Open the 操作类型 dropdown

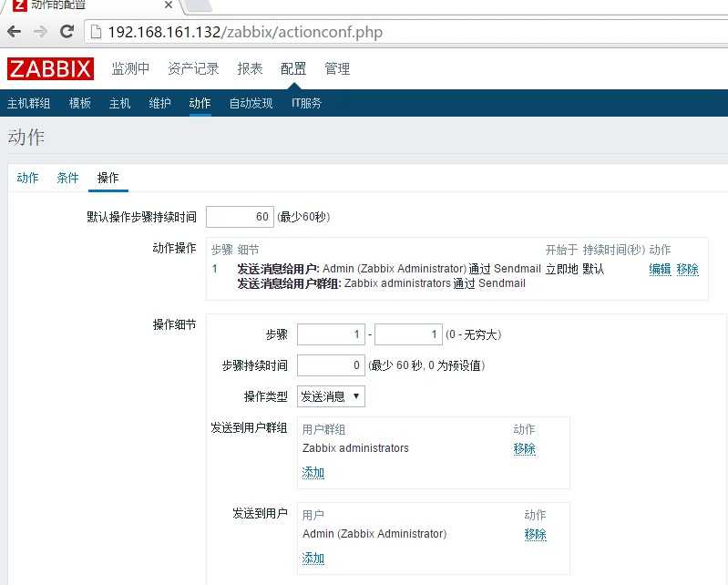tap(331, 396)
